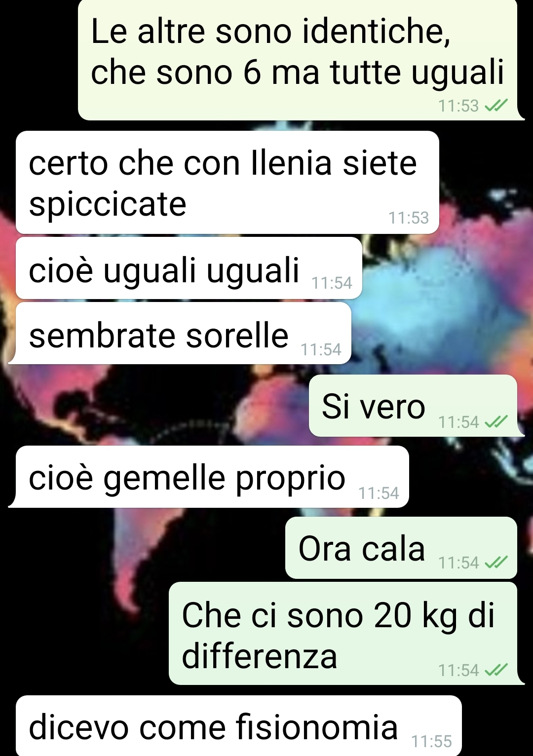Click the word 'Ilenia' in the received message
Image resolution: width=533 pixels, height=756 pixels.
pos(291,163)
